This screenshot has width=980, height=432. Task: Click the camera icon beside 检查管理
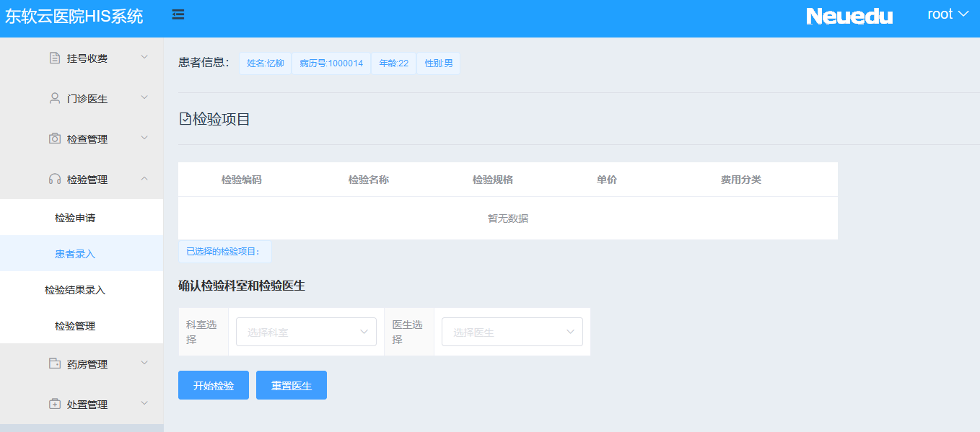[x=55, y=138]
